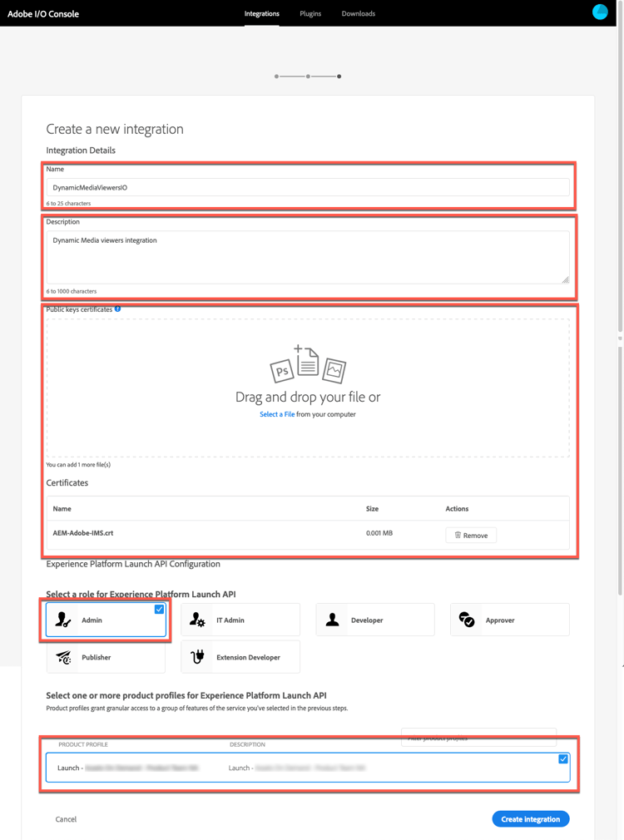Click the second step dot in progress indicator

[308, 77]
